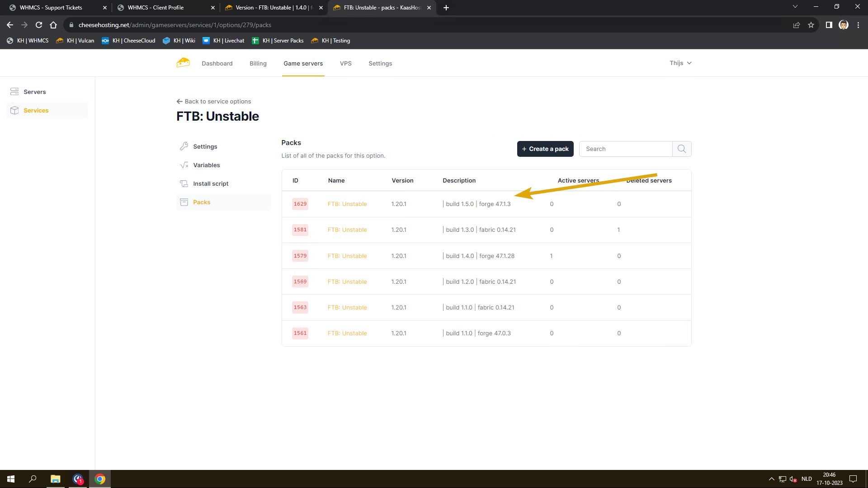The width and height of the screenshot is (868, 488).
Task: Click the search magnifier icon button
Action: coord(682,149)
